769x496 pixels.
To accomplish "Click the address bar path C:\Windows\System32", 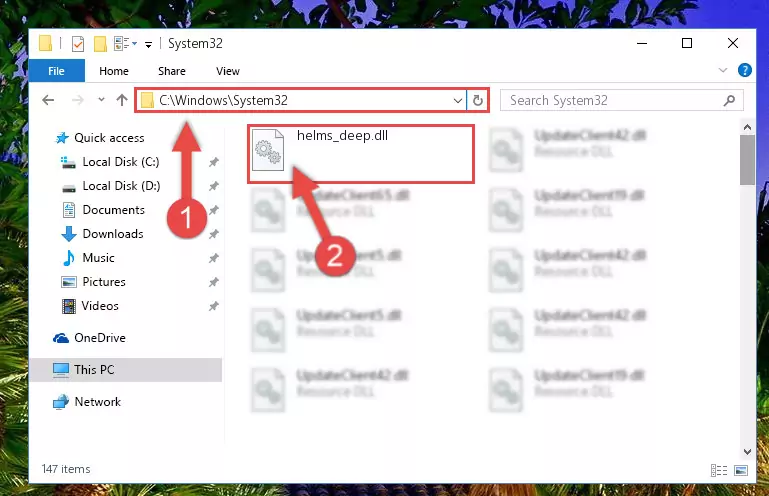I will click(x=223, y=100).
